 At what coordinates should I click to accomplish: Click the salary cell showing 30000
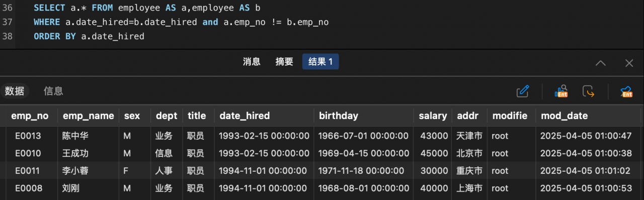pyautogui.click(x=433, y=171)
